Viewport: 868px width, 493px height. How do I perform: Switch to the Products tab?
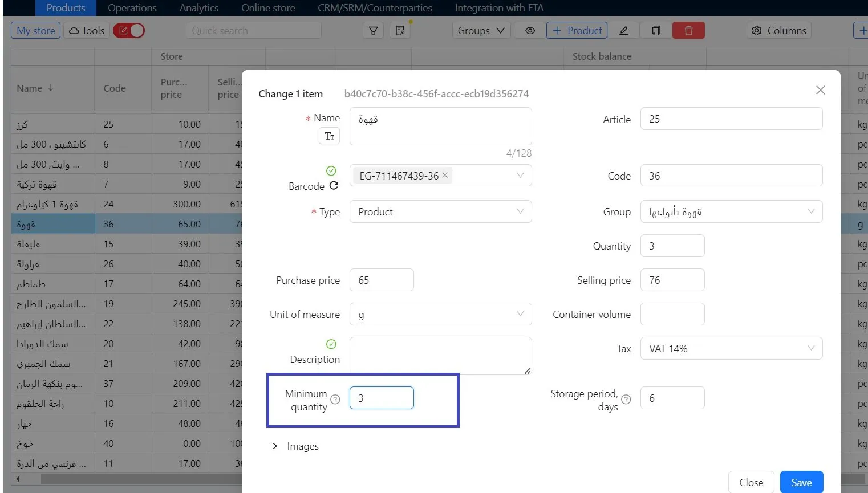(66, 8)
